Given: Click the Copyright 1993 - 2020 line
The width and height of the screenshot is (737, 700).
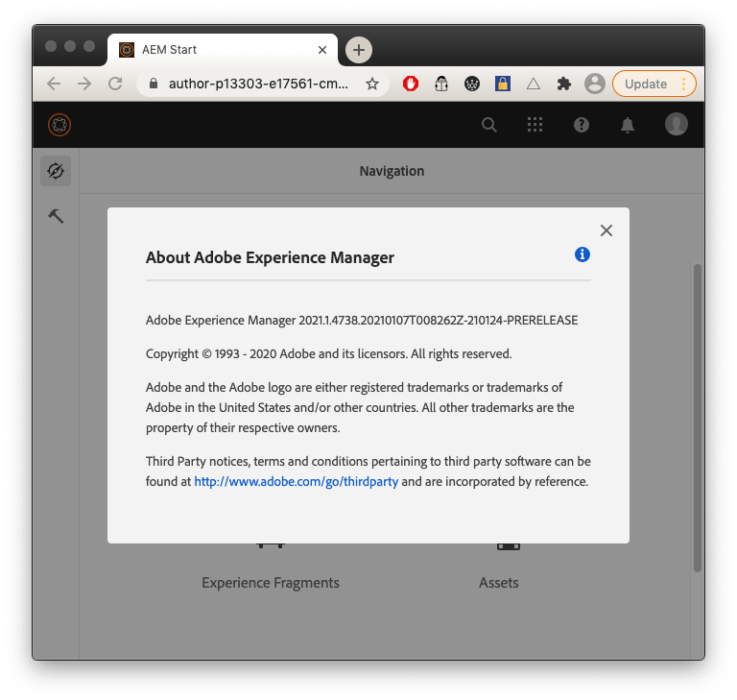Looking at the screenshot, I should (x=328, y=353).
